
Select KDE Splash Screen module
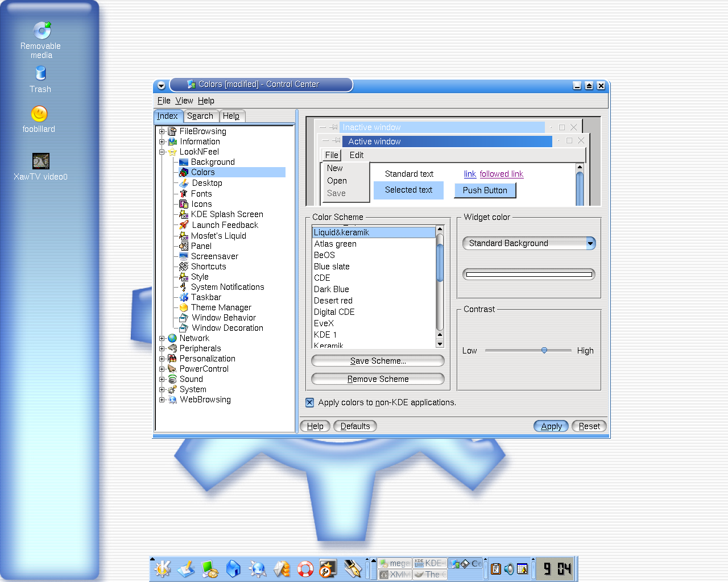[227, 214]
